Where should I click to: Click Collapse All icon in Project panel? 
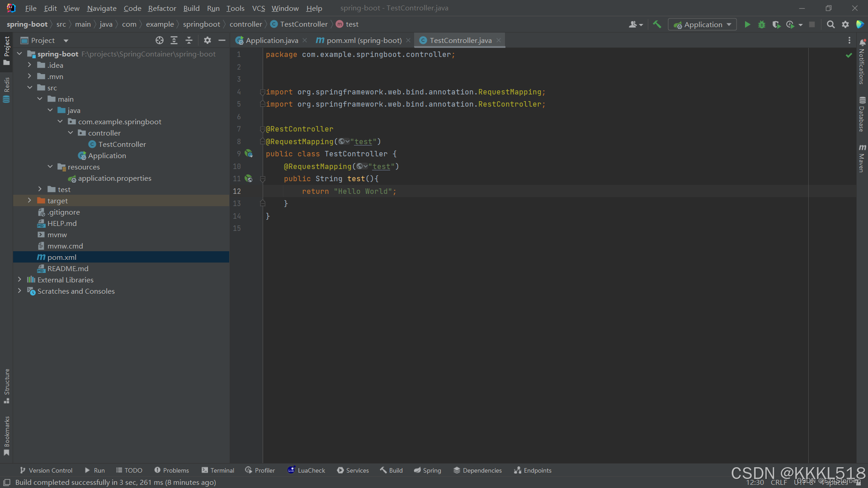pos(189,40)
